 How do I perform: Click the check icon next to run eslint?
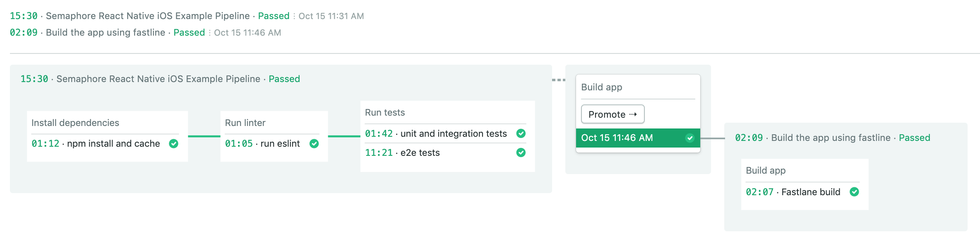point(314,144)
